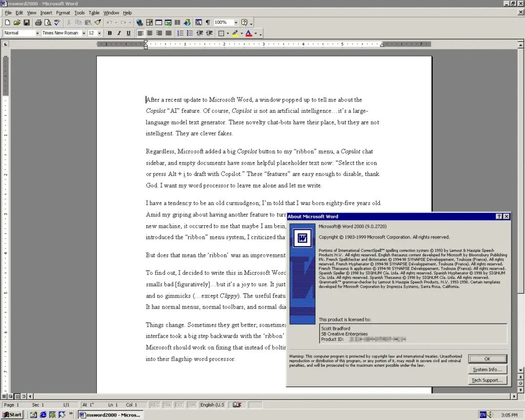Open the Tools menu
The height and width of the screenshot is (420, 525).
click(x=79, y=13)
